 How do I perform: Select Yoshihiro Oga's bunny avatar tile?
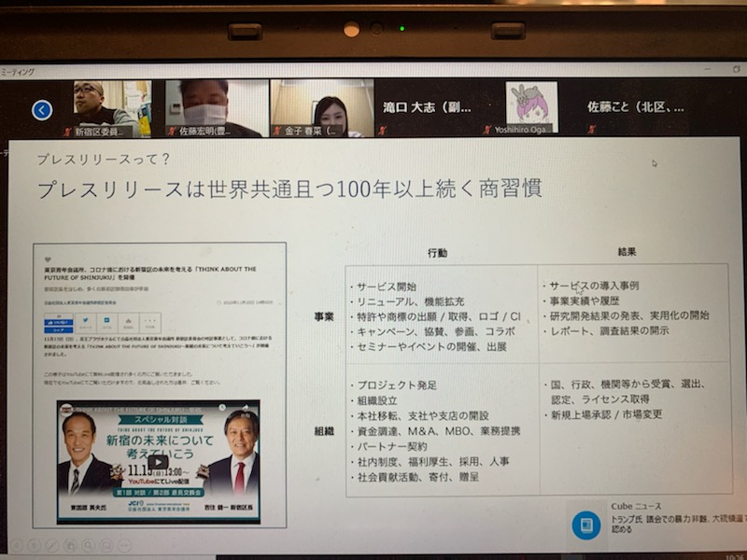tap(530, 104)
